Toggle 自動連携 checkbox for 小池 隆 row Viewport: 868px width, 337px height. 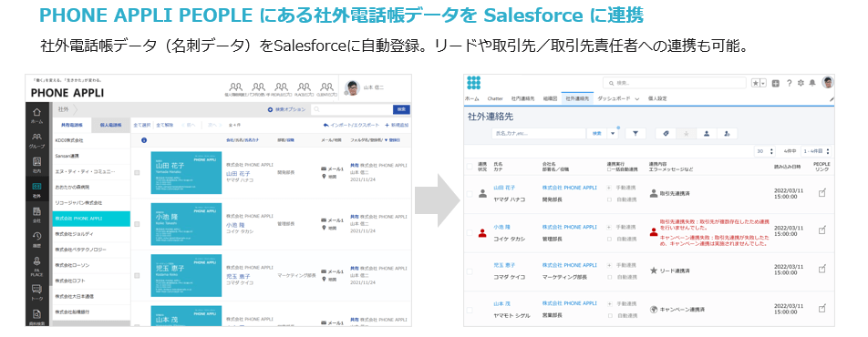point(609,239)
